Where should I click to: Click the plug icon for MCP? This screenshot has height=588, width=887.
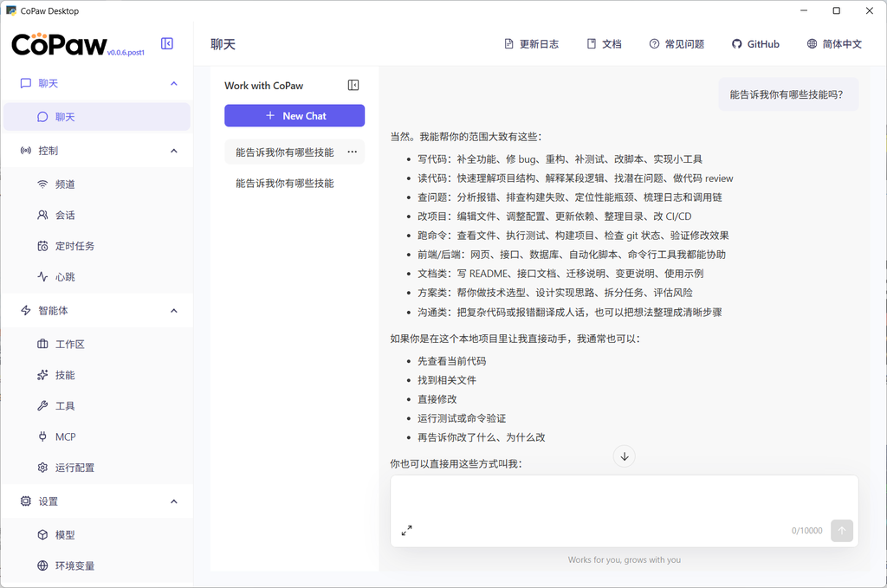point(42,436)
